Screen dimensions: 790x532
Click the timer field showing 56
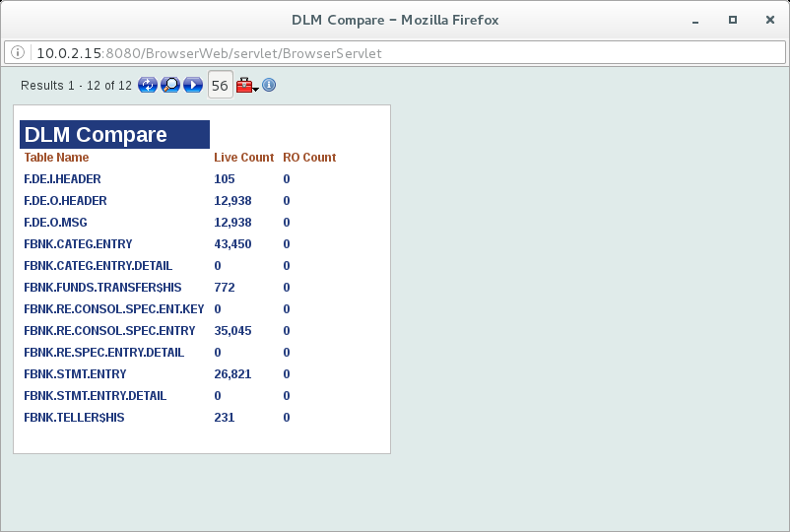pos(220,86)
